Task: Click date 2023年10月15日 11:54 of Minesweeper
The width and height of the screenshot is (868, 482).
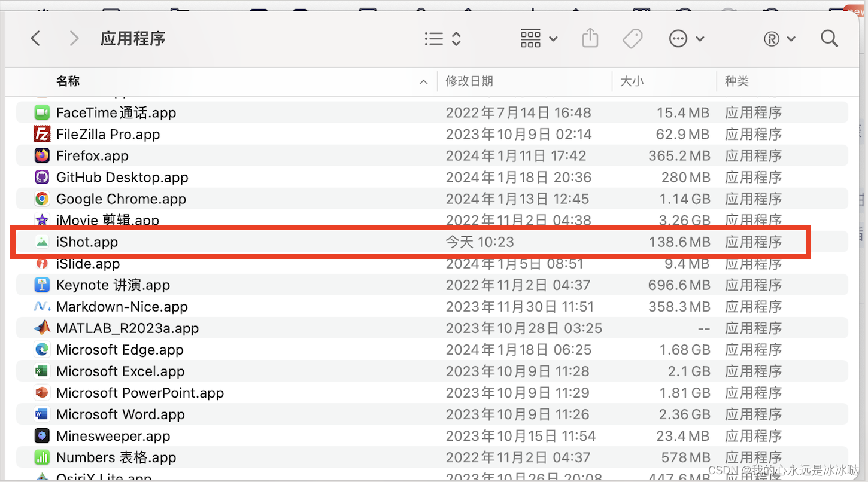Action: [521, 435]
